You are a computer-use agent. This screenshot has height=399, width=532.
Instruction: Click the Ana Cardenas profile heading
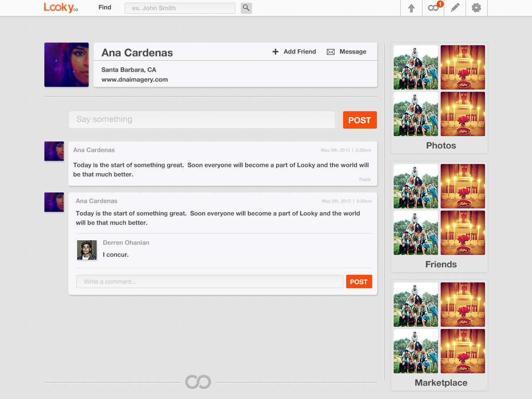tap(137, 52)
